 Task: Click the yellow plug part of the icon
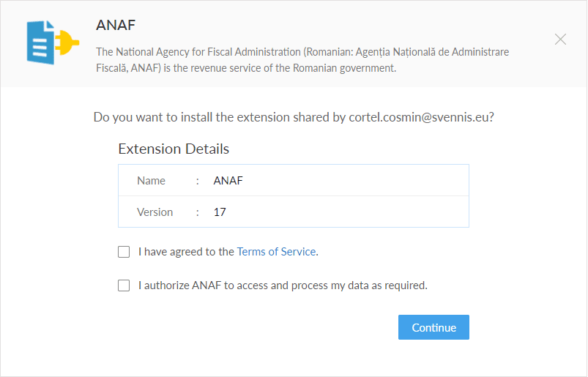pos(67,42)
